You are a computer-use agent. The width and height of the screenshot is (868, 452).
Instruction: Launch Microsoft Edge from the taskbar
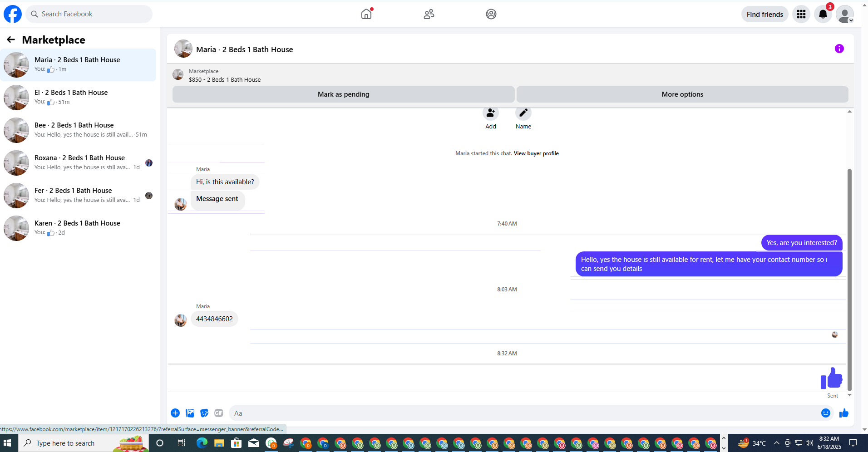point(202,443)
